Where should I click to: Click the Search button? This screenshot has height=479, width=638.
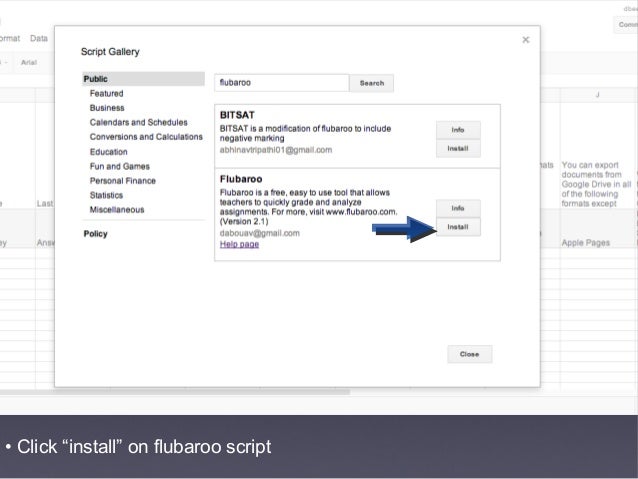point(371,83)
